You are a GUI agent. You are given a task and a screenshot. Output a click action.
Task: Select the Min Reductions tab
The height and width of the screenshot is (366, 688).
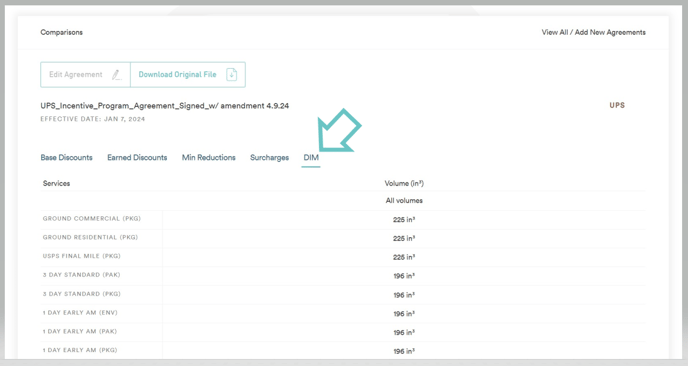[209, 158]
